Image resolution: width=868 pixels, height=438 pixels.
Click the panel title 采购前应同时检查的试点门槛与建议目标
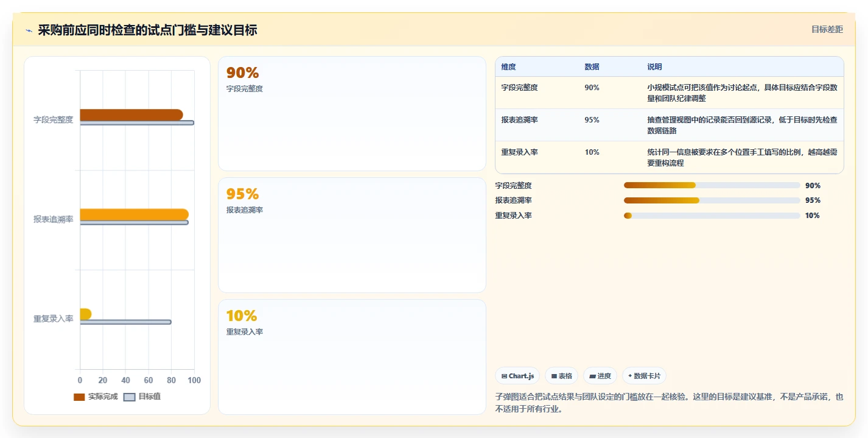(147, 30)
